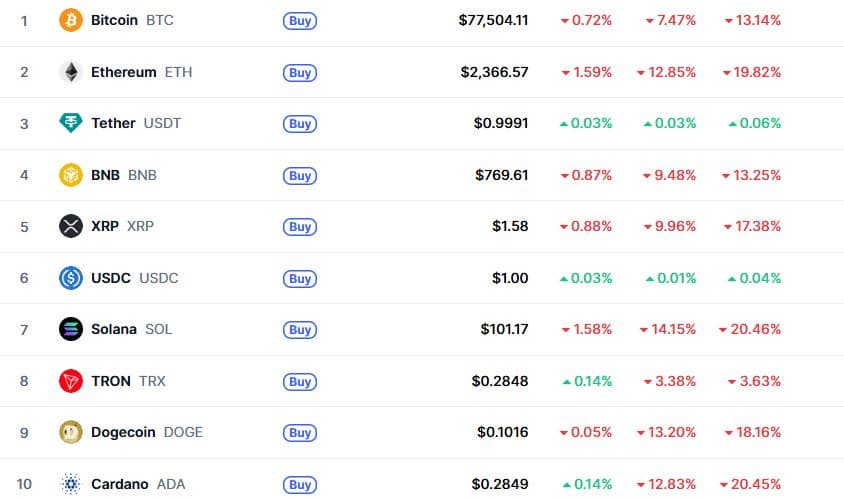This screenshot has height=499, width=844.
Task: Click the XRP logo icon
Action: (71, 226)
